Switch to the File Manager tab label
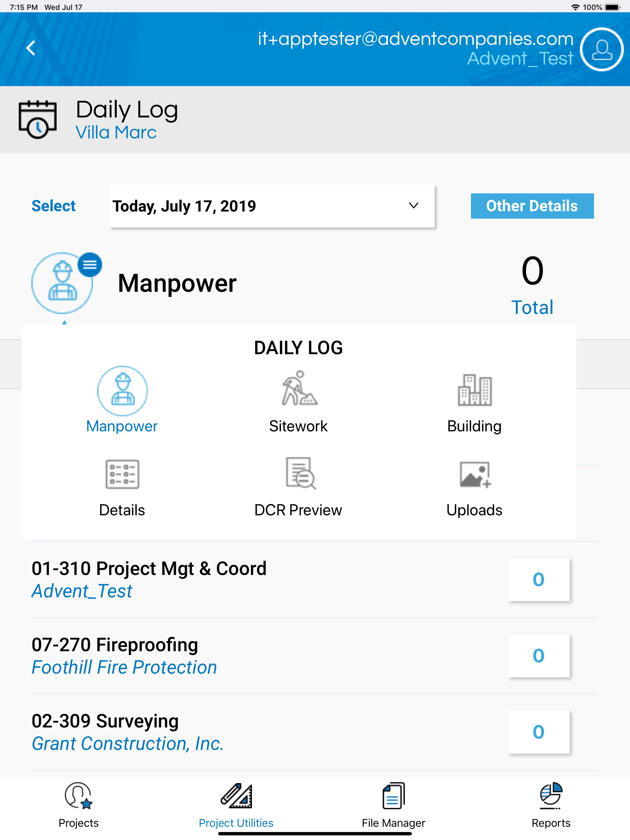This screenshot has height=840, width=630. pos(393,823)
